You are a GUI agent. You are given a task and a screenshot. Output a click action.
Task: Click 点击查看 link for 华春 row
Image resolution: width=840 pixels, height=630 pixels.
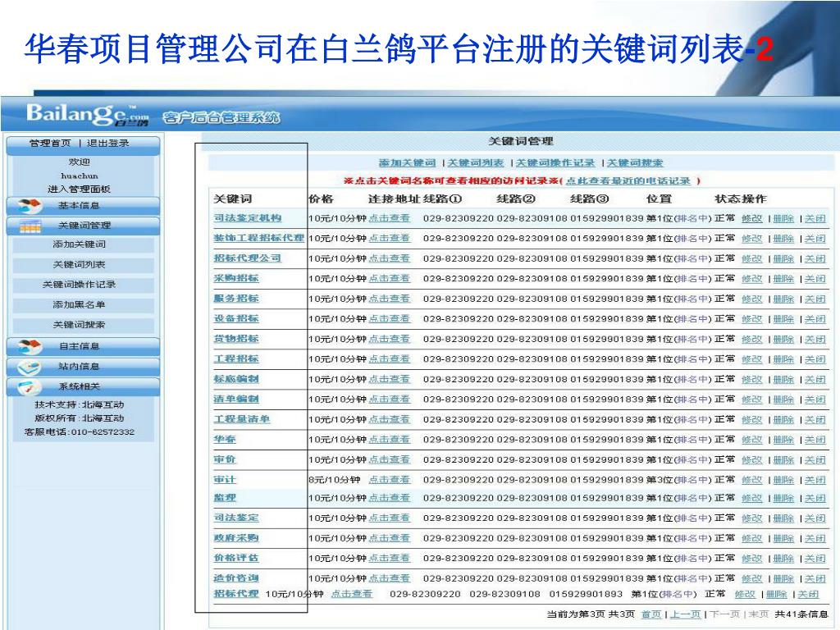coord(389,439)
